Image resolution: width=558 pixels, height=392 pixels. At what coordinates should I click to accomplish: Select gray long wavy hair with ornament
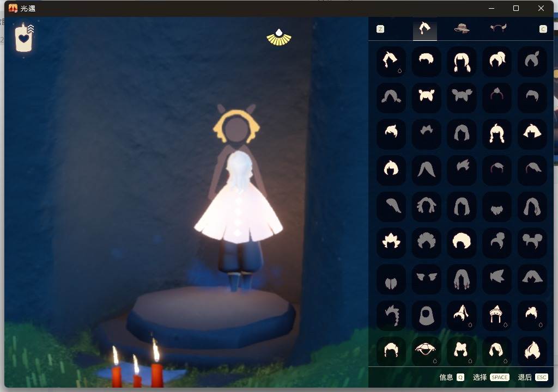[x=532, y=206]
